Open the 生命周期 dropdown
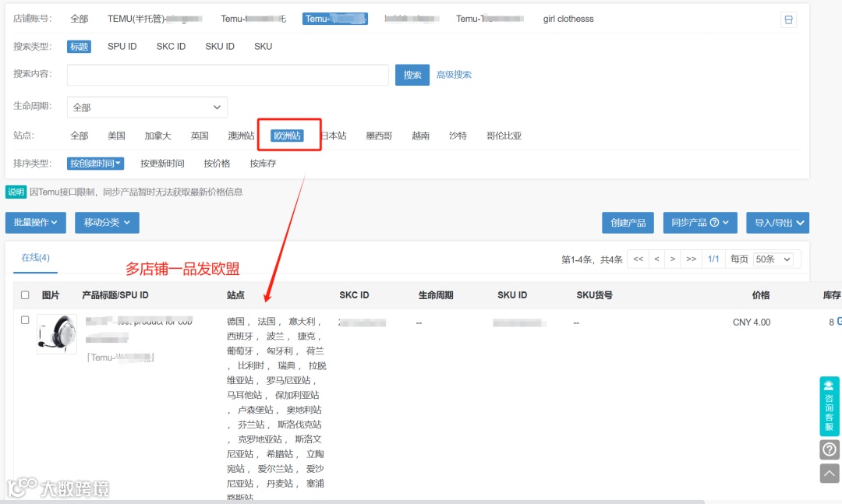842x504 pixels. (x=147, y=107)
